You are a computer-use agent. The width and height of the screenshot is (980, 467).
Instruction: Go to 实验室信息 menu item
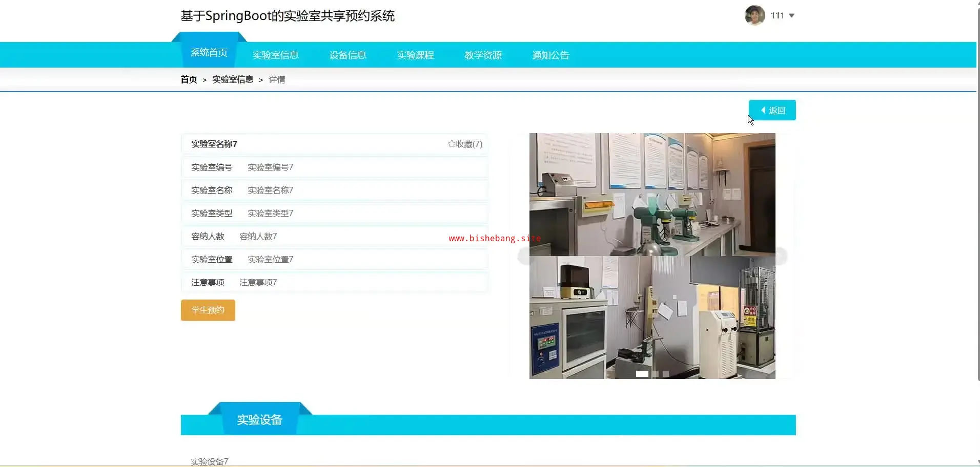click(x=275, y=55)
